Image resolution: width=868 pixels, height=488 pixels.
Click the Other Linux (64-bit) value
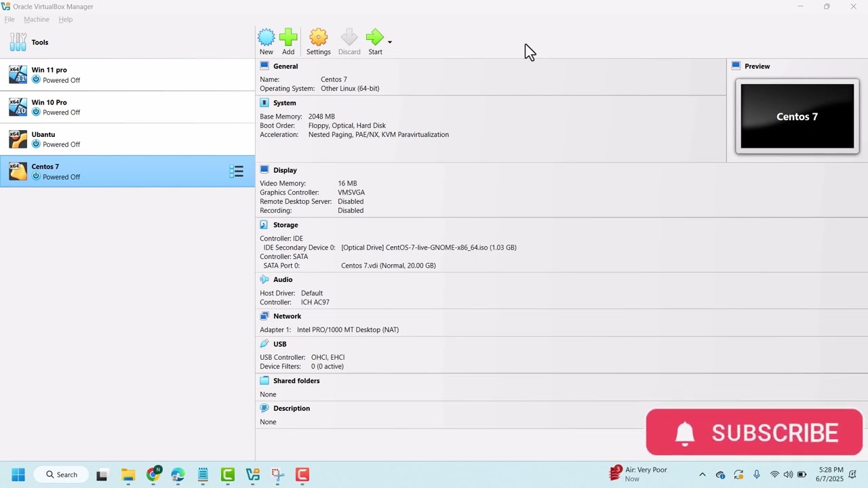coord(350,89)
